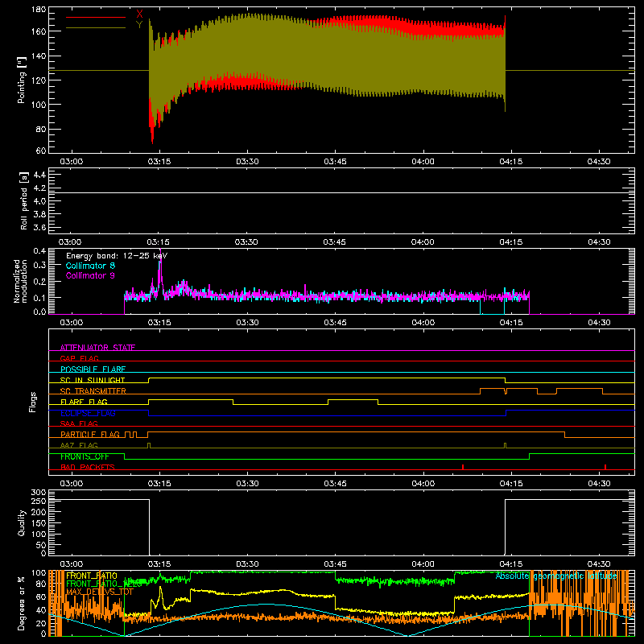Click the PARTICLE_FLAG label
The image size is (644, 644).
(90, 434)
